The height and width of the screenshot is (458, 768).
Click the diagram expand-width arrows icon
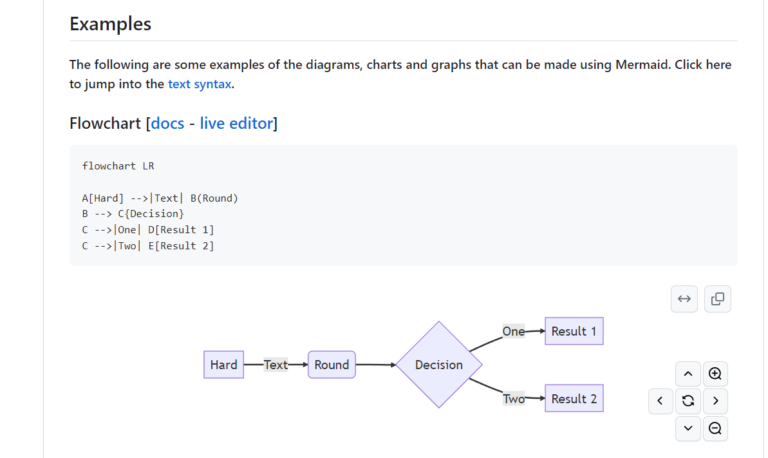click(684, 298)
